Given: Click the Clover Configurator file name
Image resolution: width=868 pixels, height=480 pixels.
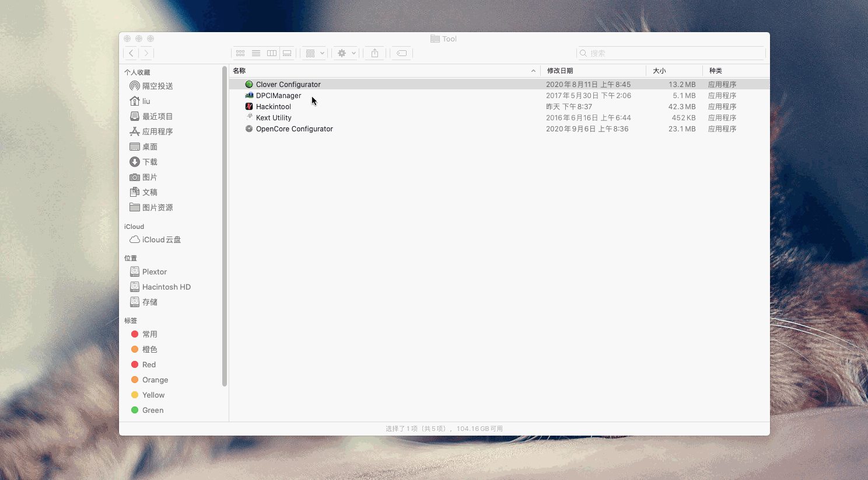Looking at the screenshot, I should (x=288, y=84).
